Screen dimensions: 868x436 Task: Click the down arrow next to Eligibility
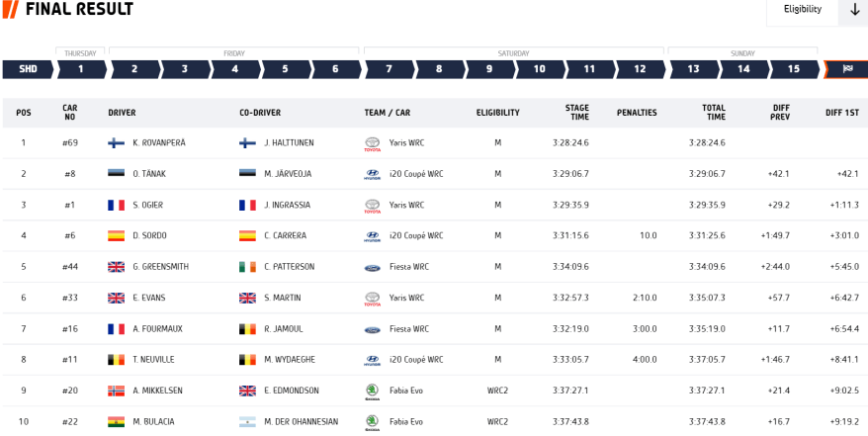(855, 10)
